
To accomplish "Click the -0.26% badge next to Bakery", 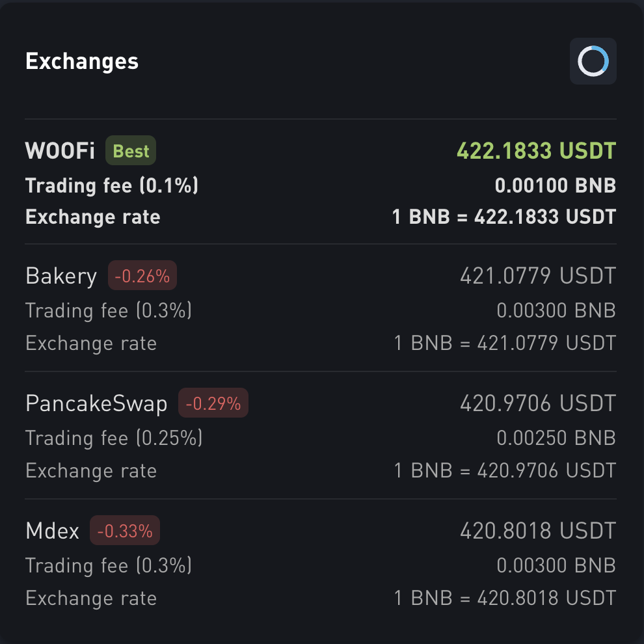I will (142, 276).
